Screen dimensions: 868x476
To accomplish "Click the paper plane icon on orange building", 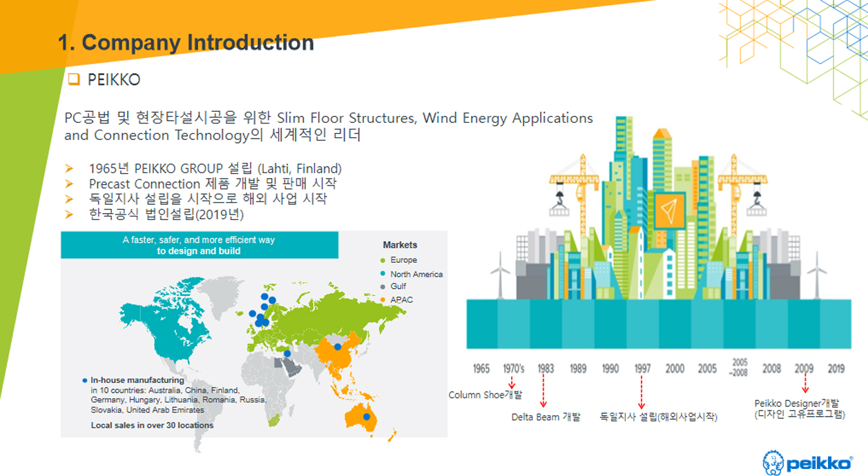I will click(666, 210).
